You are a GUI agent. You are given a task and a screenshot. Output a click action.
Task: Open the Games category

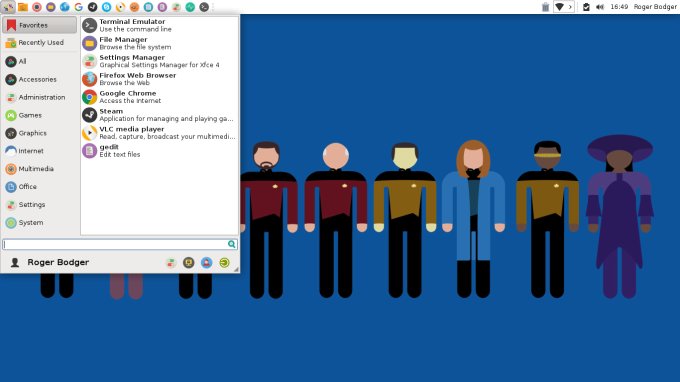(x=39, y=115)
